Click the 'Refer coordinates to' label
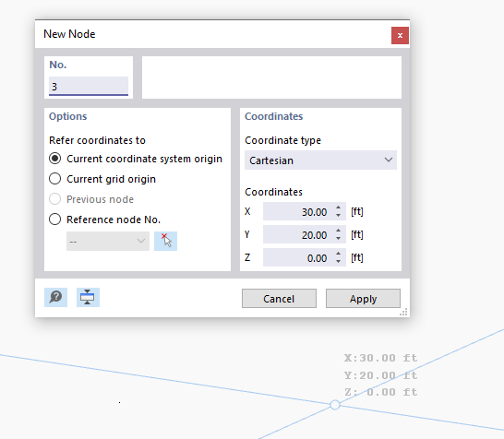This screenshot has width=504, height=439. point(97,140)
